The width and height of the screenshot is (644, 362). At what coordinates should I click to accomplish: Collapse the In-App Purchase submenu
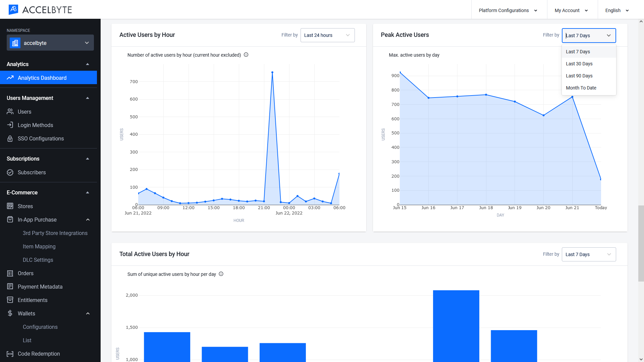click(88, 219)
